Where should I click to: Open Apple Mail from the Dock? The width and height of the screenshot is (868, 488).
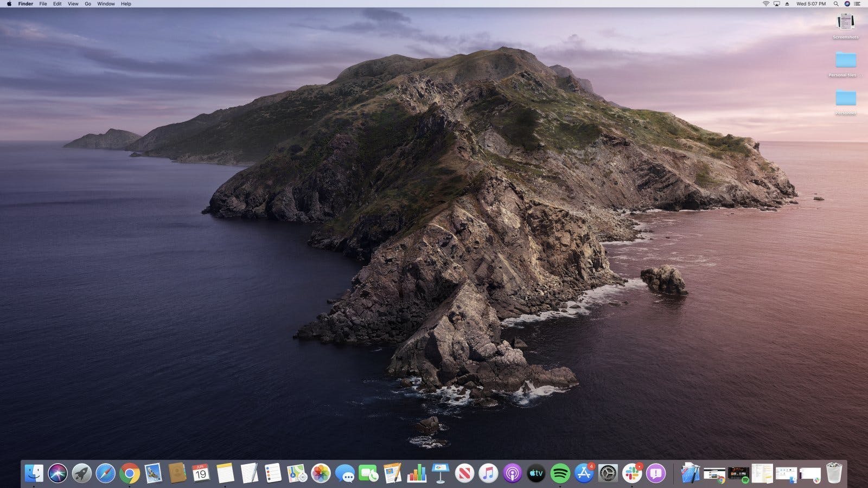pos(152,473)
